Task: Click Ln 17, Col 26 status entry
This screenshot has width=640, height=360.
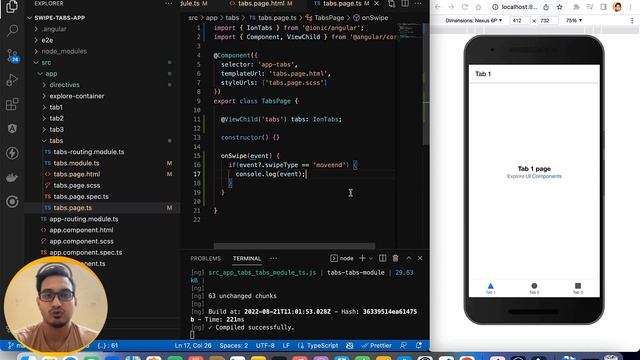Action: 193,346
